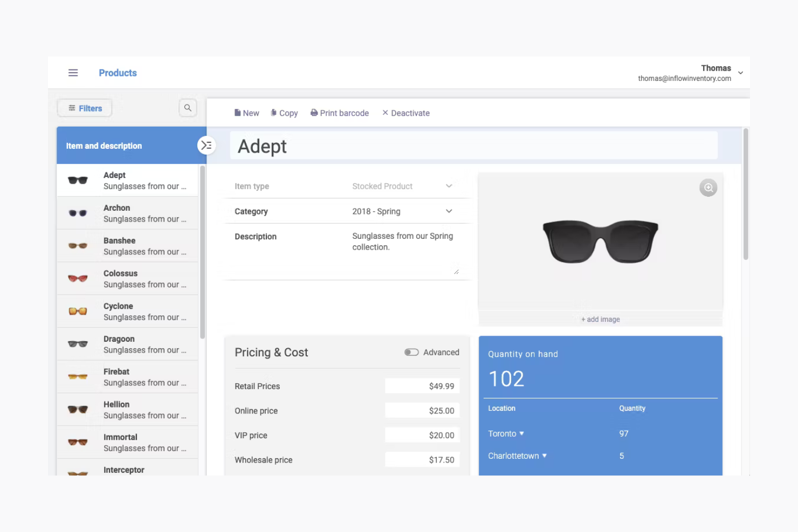Click the product search magnifier icon
The height and width of the screenshot is (532, 798).
click(x=187, y=108)
